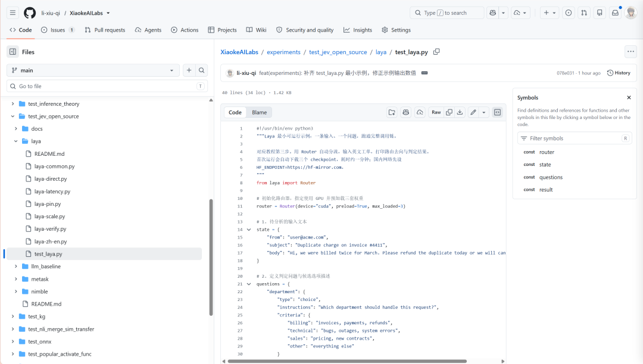Screen dimensions: 643x364
Task: Open the Copilot chat icon in the header
Action: pos(492,12)
